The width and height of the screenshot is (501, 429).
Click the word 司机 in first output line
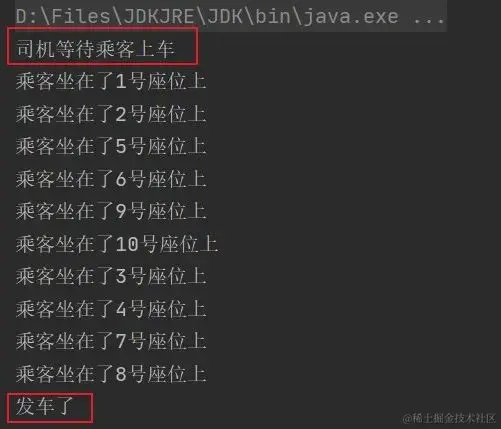coord(35,49)
